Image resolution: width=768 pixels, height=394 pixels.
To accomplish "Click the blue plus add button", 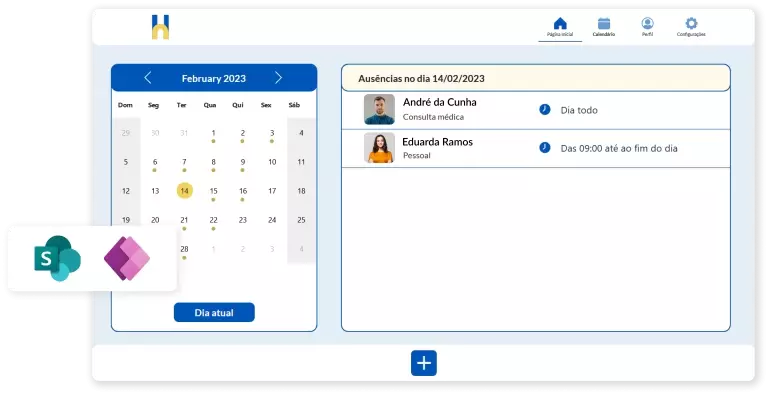I will click(424, 363).
